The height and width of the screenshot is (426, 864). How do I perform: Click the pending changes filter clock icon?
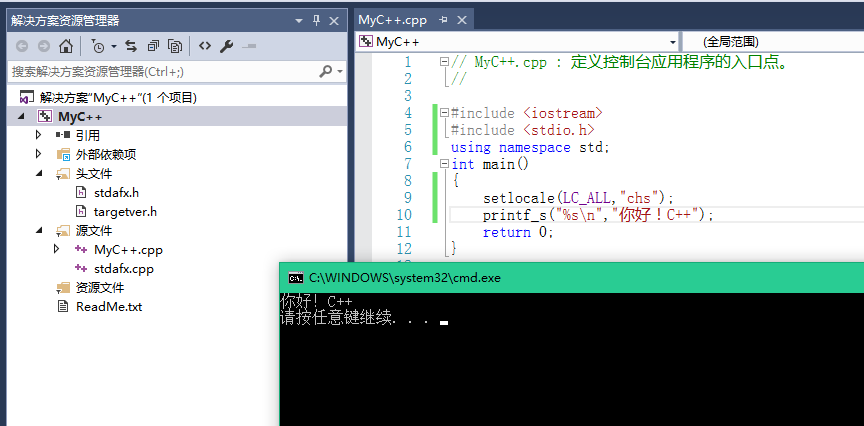pos(98,46)
